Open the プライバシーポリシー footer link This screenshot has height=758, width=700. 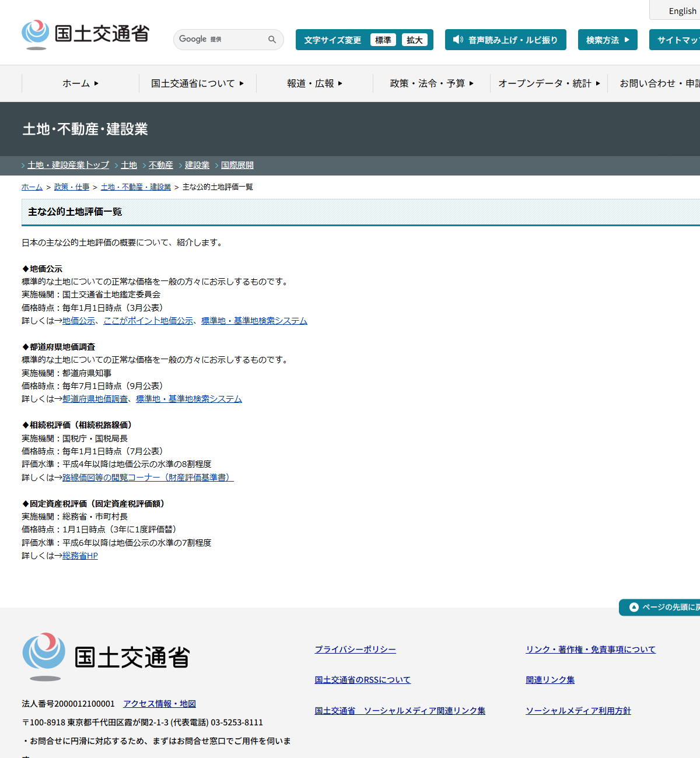[x=355, y=650]
